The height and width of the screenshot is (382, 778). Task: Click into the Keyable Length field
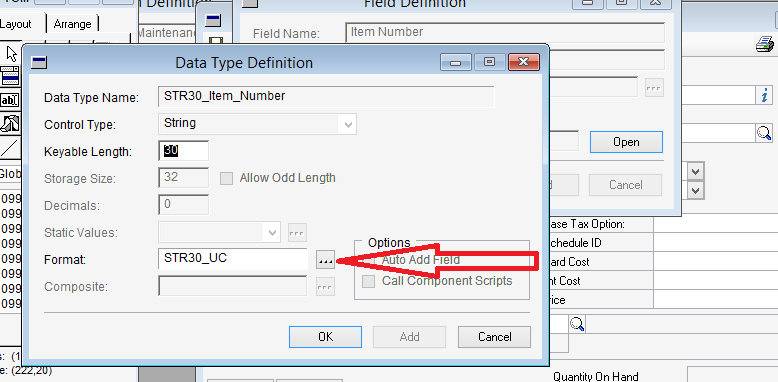click(184, 151)
